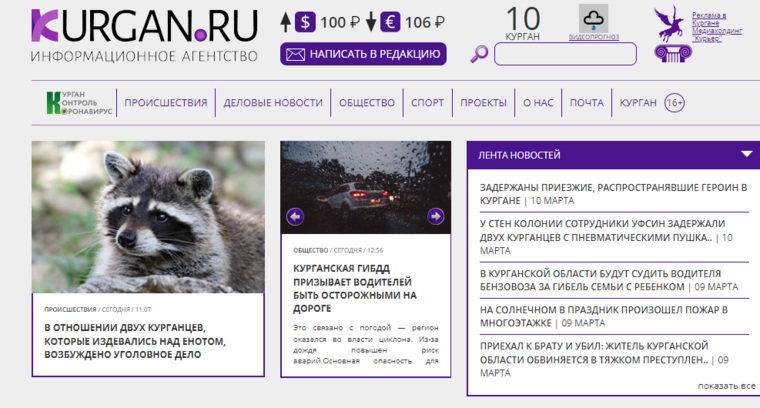
Task: Click the temperature 10 Курган reading
Action: [522, 23]
